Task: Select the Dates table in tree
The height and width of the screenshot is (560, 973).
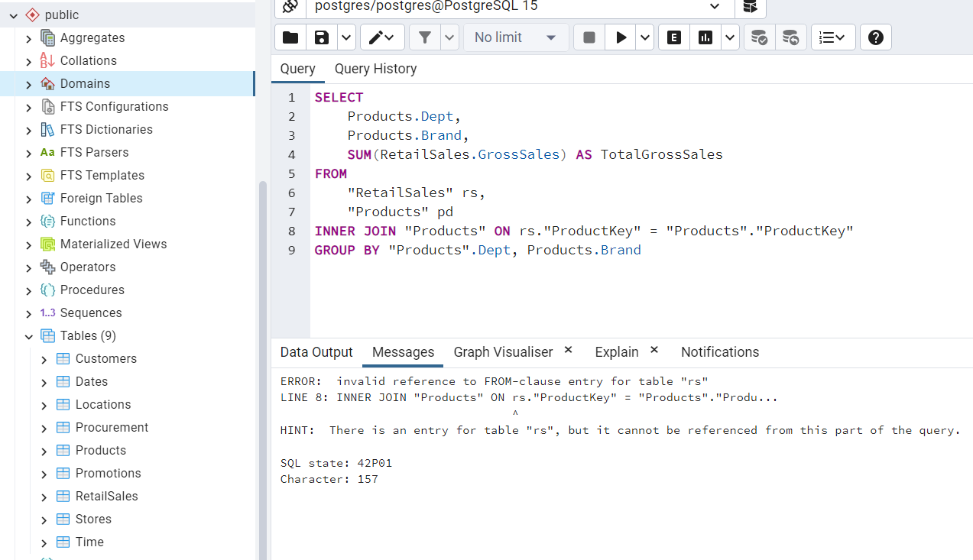Action: [x=91, y=381]
